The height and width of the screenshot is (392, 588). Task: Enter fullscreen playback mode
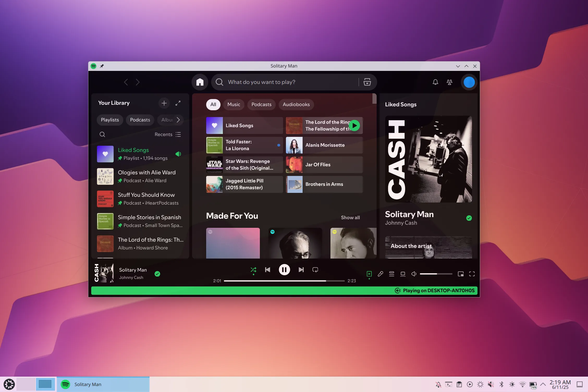point(472,274)
